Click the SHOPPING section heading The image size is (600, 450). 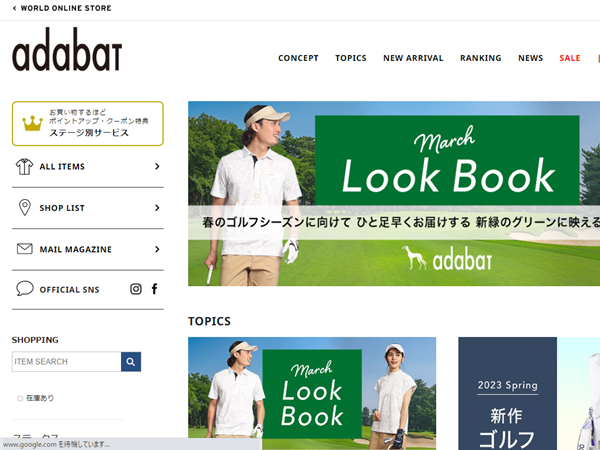coord(35,340)
